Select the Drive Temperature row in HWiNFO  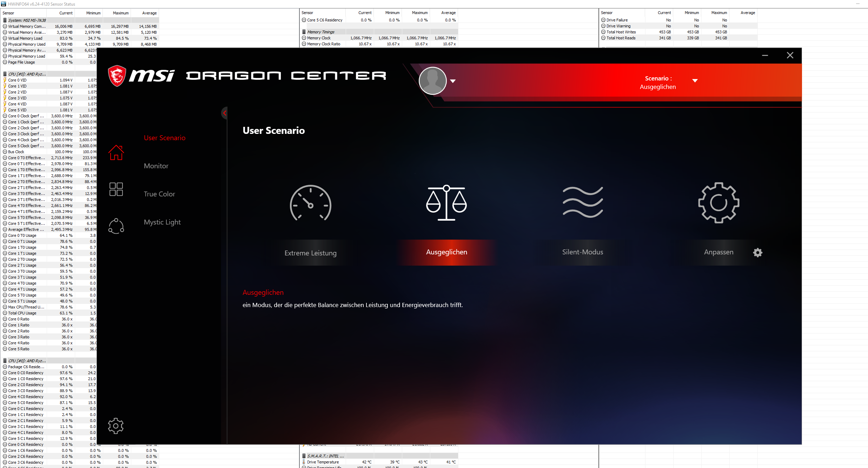point(379,462)
